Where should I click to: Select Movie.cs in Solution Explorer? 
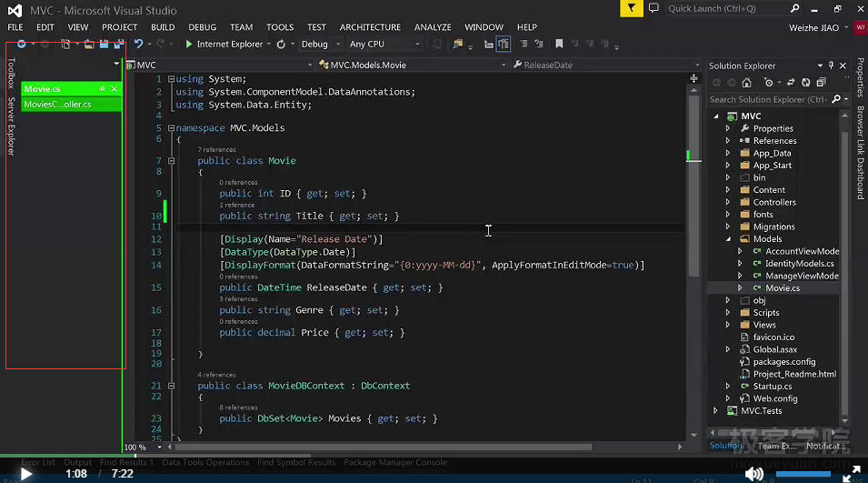pos(783,288)
